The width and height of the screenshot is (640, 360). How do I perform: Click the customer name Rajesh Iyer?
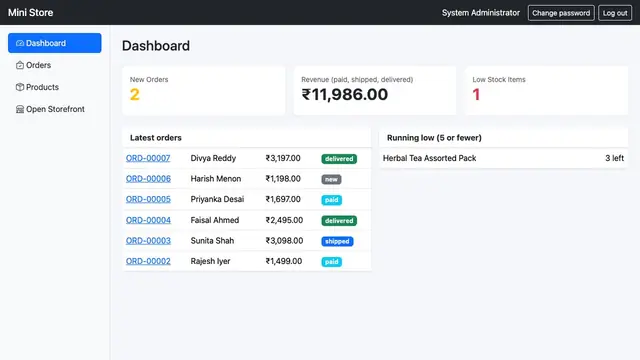[x=210, y=261]
